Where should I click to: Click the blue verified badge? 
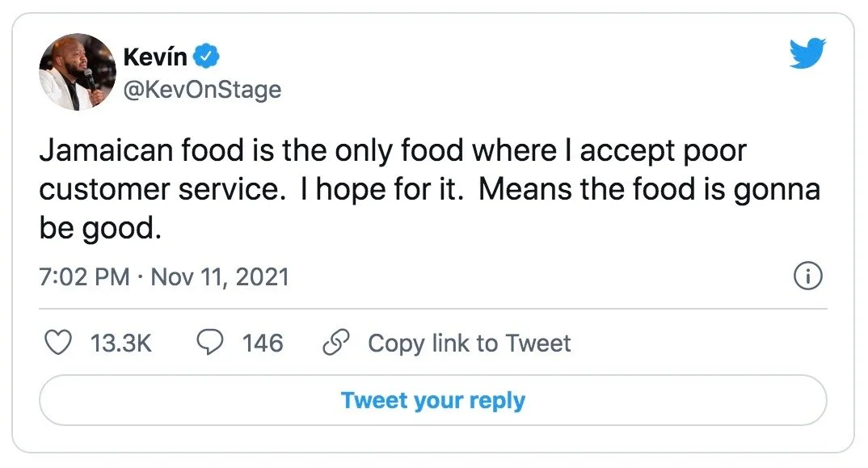[x=209, y=57]
